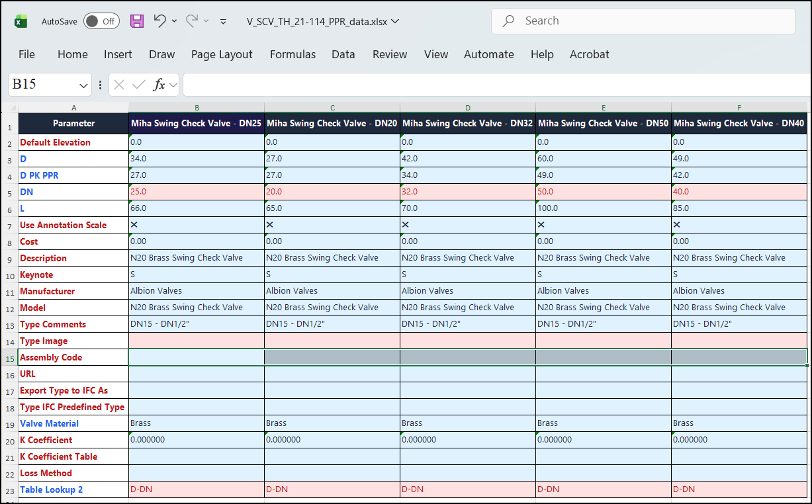
Task: Select 'Loss Method' label cell
Action: (x=73, y=473)
